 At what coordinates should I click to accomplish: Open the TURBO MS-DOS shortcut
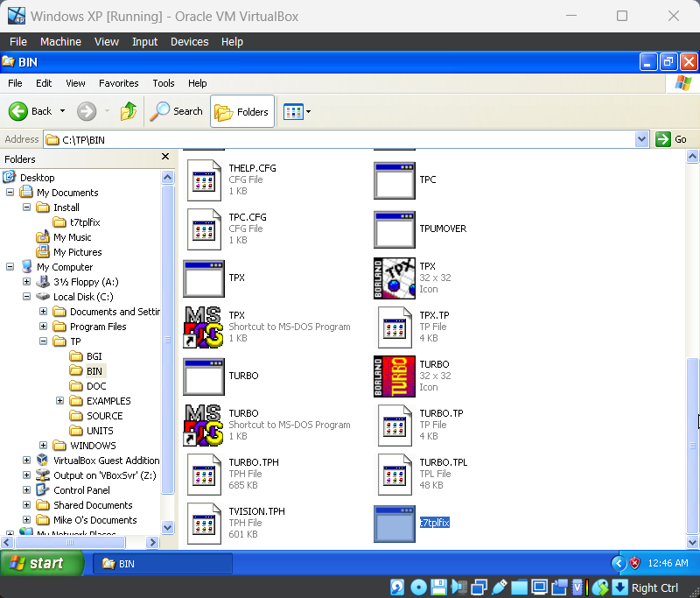coord(203,425)
